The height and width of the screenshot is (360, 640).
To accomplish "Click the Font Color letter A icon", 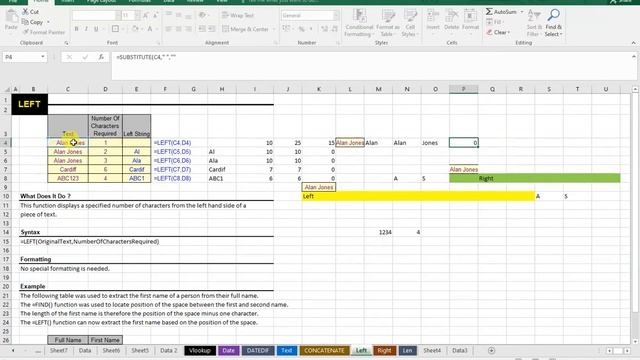I will (x=150, y=29).
